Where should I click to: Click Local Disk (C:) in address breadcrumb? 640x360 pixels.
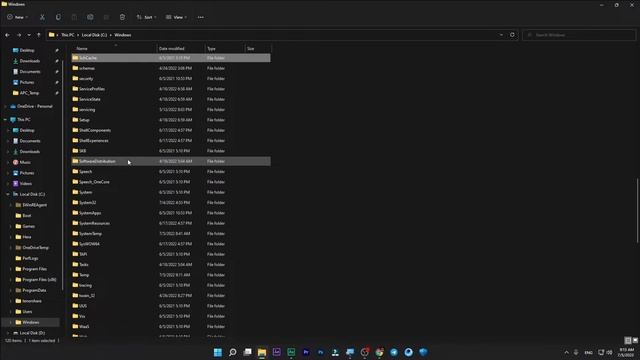click(94, 35)
